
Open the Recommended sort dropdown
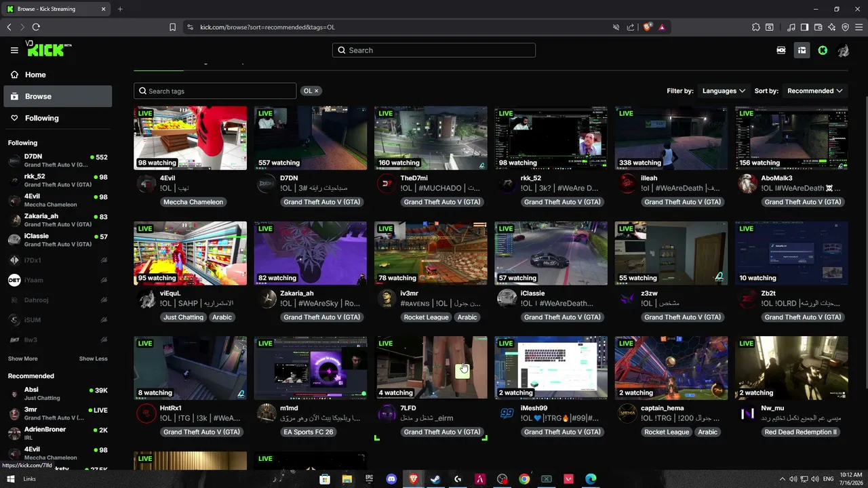pyautogui.click(x=815, y=91)
